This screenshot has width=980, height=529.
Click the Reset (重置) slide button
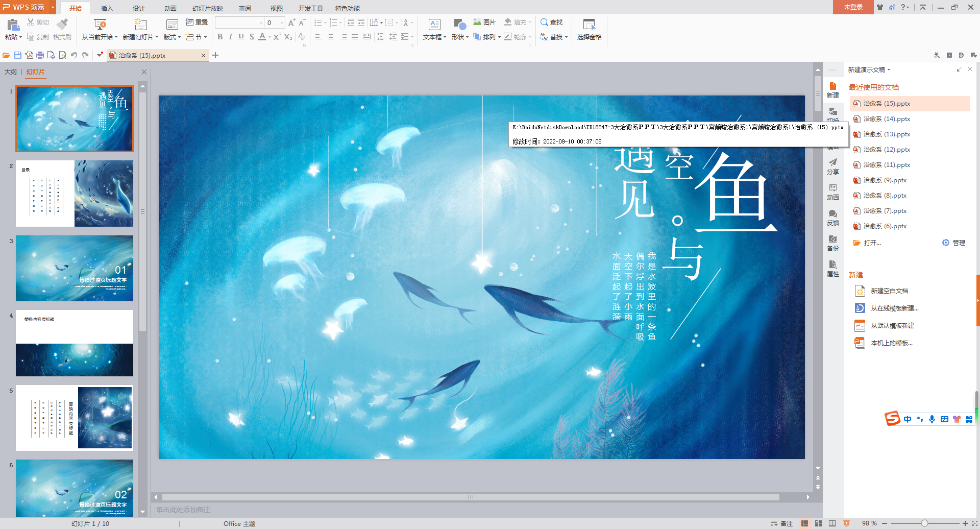tap(197, 22)
